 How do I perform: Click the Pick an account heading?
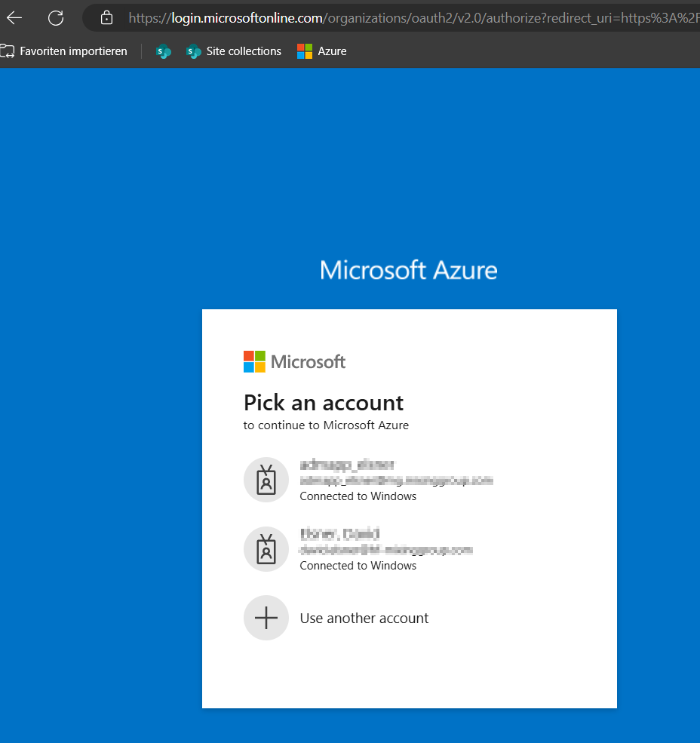pos(324,403)
